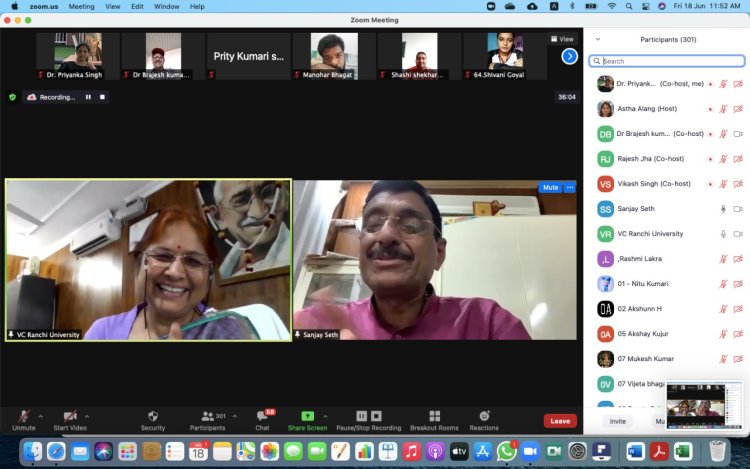Pause recording from the top indicator
The height and width of the screenshot is (469, 750).
coord(88,97)
